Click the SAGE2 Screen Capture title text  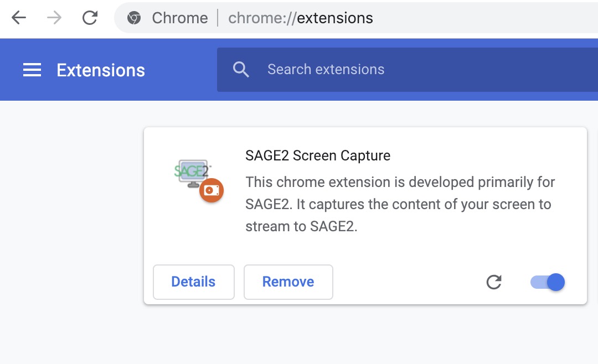(318, 155)
